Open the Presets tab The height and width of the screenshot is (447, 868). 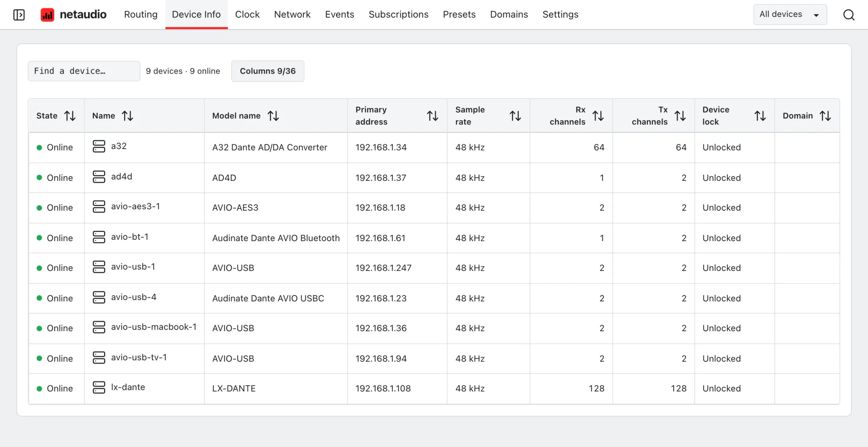coord(459,14)
